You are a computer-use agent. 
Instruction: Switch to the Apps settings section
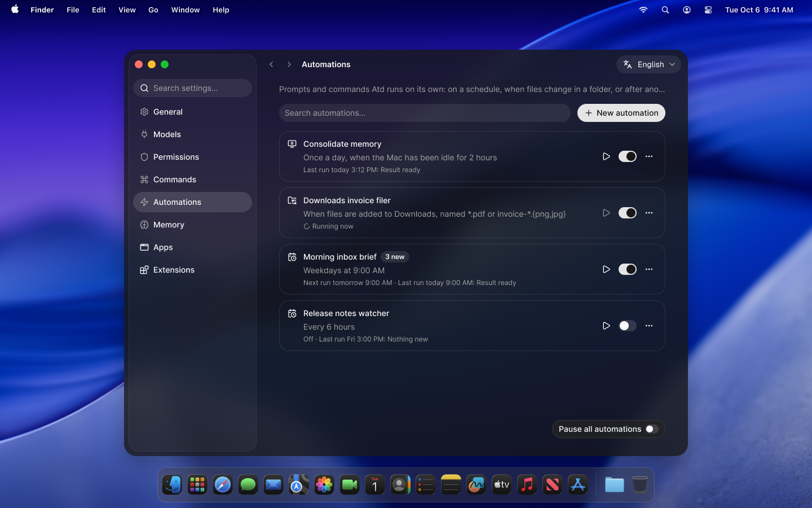point(192,247)
